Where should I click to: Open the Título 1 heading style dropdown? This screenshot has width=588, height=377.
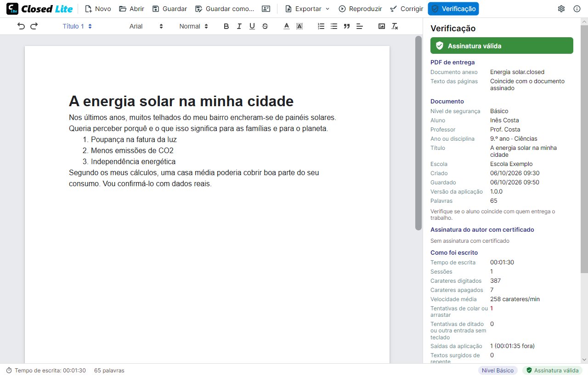pyautogui.click(x=77, y=26)
